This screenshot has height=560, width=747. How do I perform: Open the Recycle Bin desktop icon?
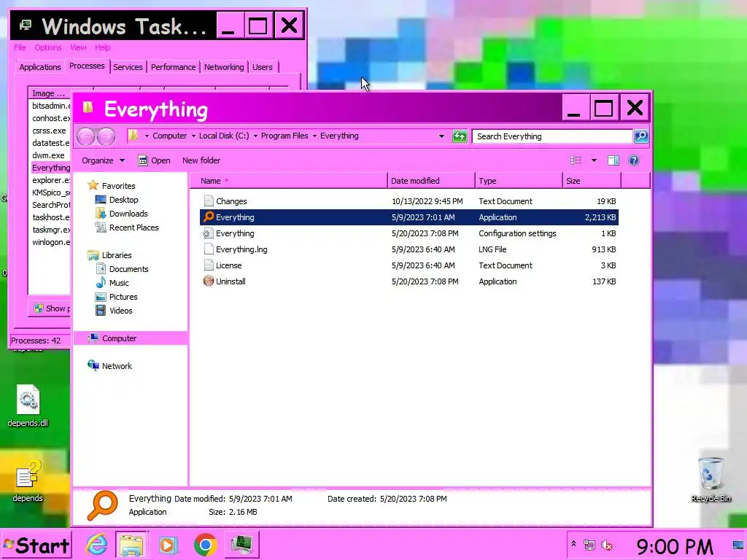point(711,479)
